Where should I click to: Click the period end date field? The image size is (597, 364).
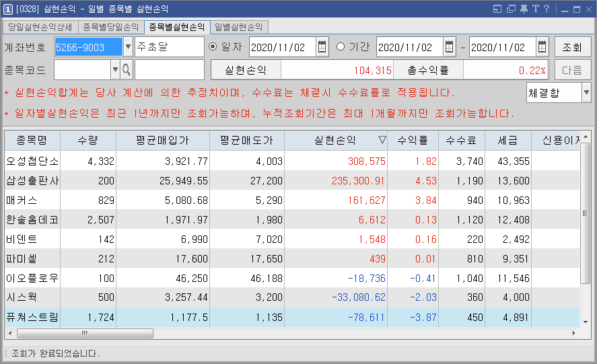coord(503,47)
